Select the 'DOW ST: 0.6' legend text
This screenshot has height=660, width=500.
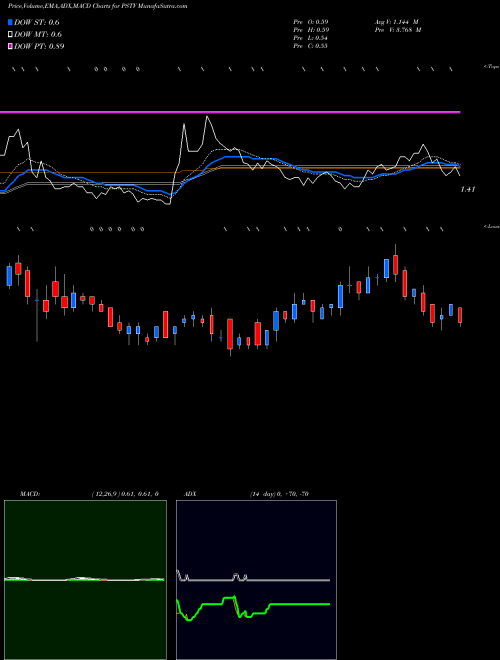point(37,23)
